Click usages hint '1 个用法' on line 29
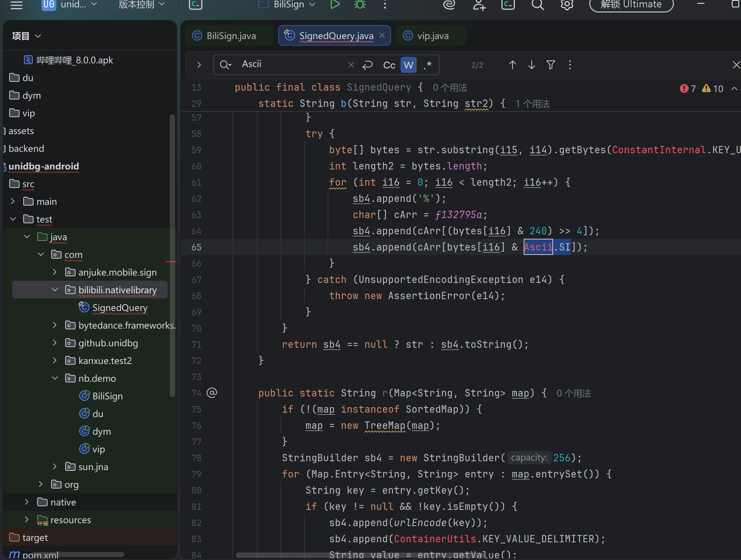 coord(533,104)
